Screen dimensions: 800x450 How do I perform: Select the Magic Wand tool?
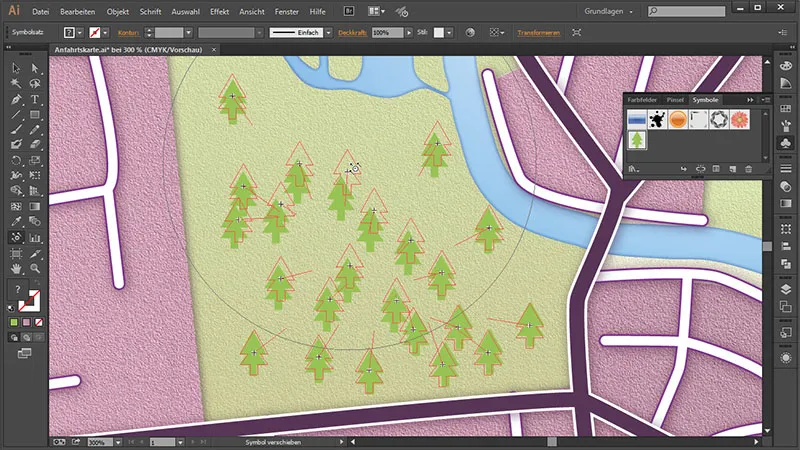click(x=16, y=83)
